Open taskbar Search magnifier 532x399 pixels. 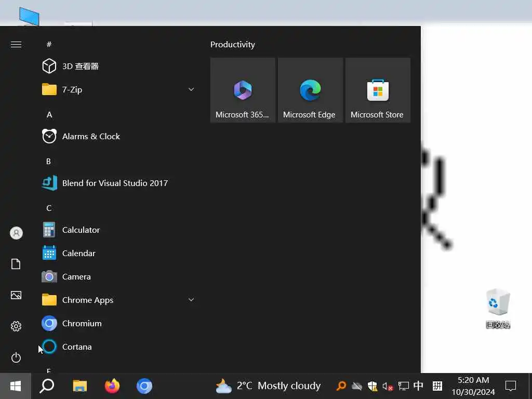coord(47,386)
